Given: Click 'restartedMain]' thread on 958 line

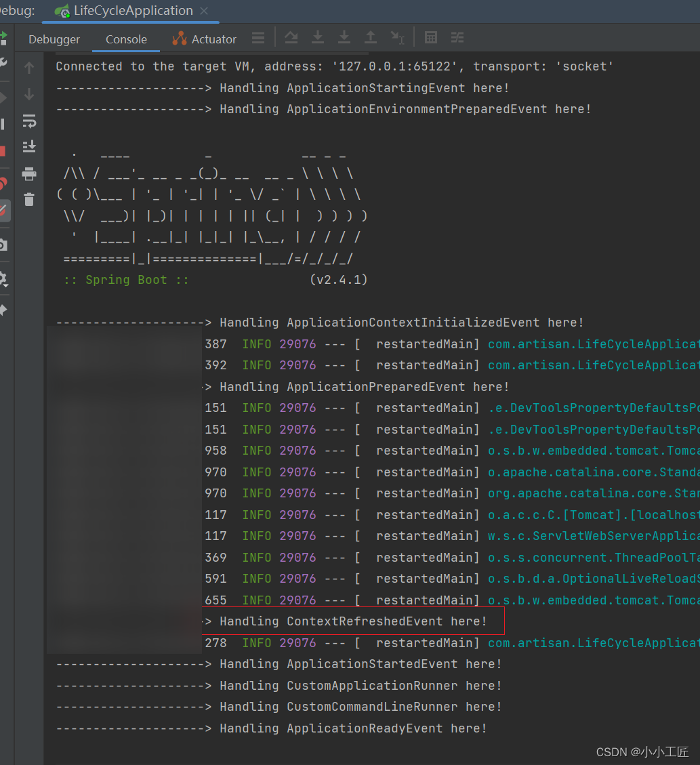Looking at the screenshot, I should pyautogui.click(x=428, y=451).
